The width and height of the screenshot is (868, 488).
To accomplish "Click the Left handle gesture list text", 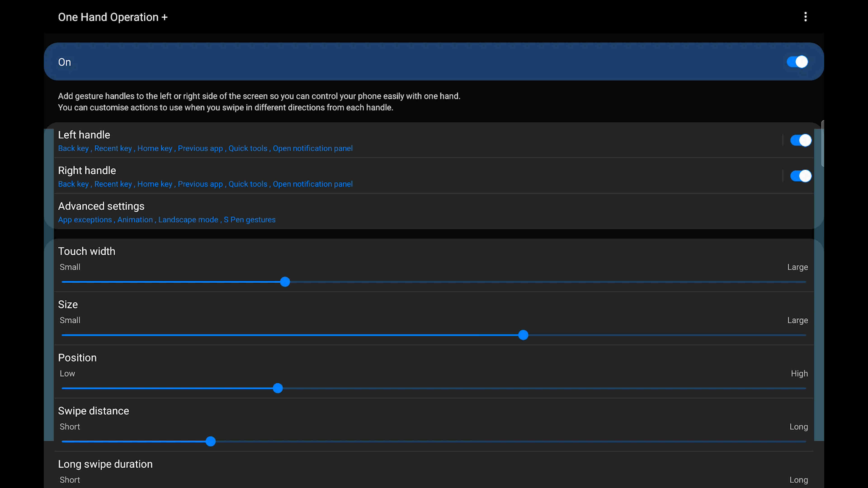I will [x=205, y=148].
